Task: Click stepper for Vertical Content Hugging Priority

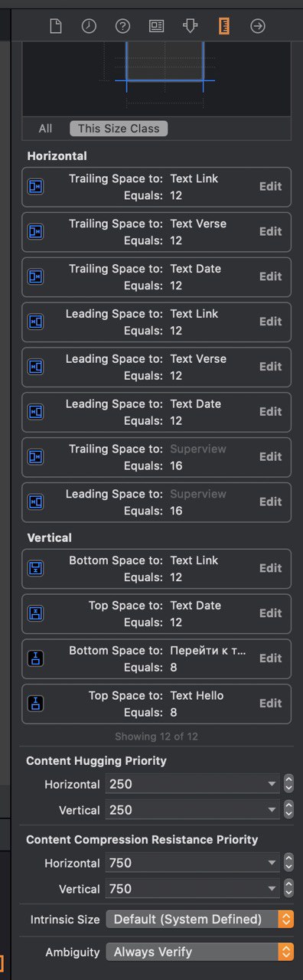Action: click(288, 810)
